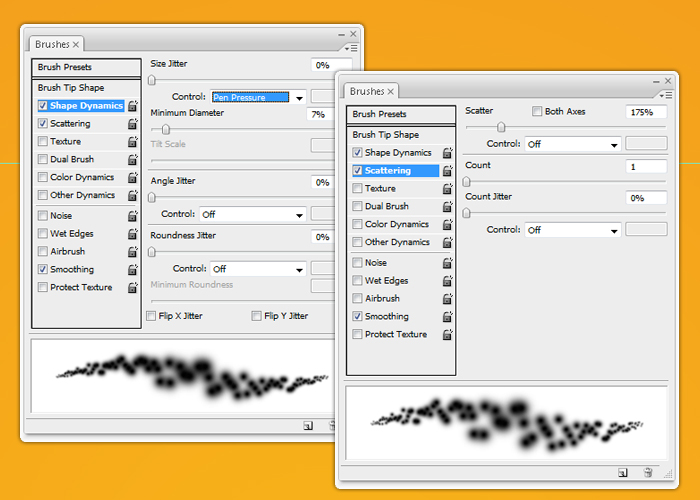The height and width of the screenshot is (500, 700).
Task: Select the Brushes tab above the Size Jitter settings
Action: click(x=57, y=45)
